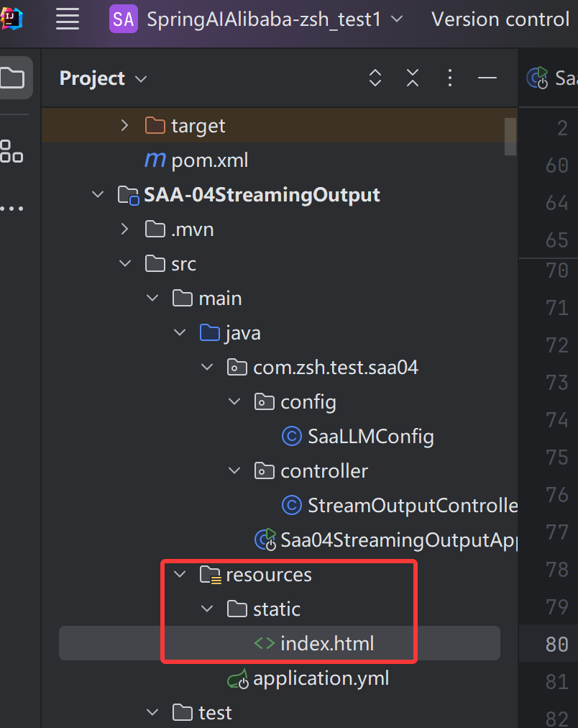The image size is (578, 728).
Task: Open Saa04StreamingOutputApp main class
Action: pyautogui.click(x=399, y=540)
